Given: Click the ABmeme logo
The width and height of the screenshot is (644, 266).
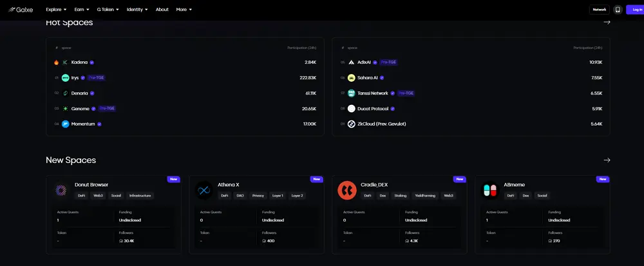Looking at the screenshot, I should click(489, 190).
